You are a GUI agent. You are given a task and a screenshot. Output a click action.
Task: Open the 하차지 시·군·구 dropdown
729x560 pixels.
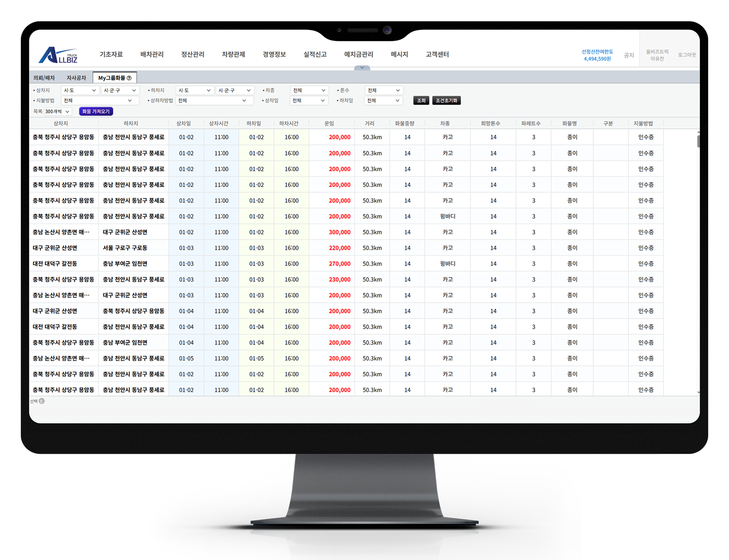point(234,91)
